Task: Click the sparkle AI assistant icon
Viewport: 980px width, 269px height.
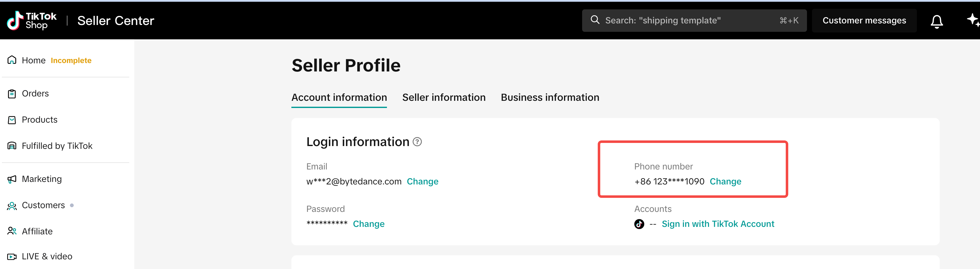Action: pyautogui.click(x=973, y=20)
